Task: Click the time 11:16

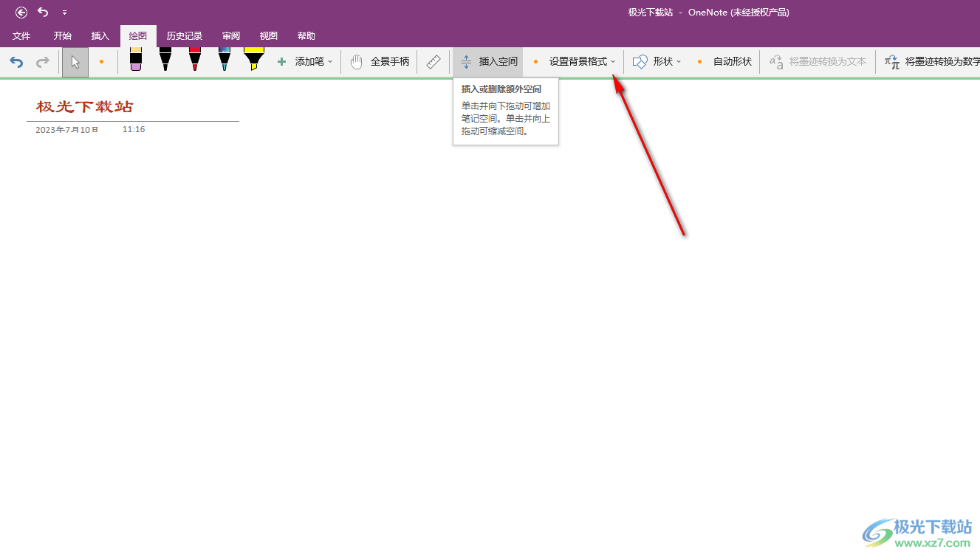Action: (134, 129)
